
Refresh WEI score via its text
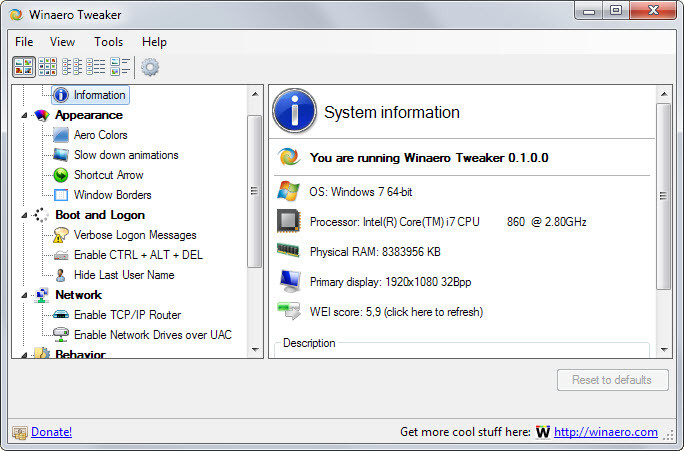point(396,312)
